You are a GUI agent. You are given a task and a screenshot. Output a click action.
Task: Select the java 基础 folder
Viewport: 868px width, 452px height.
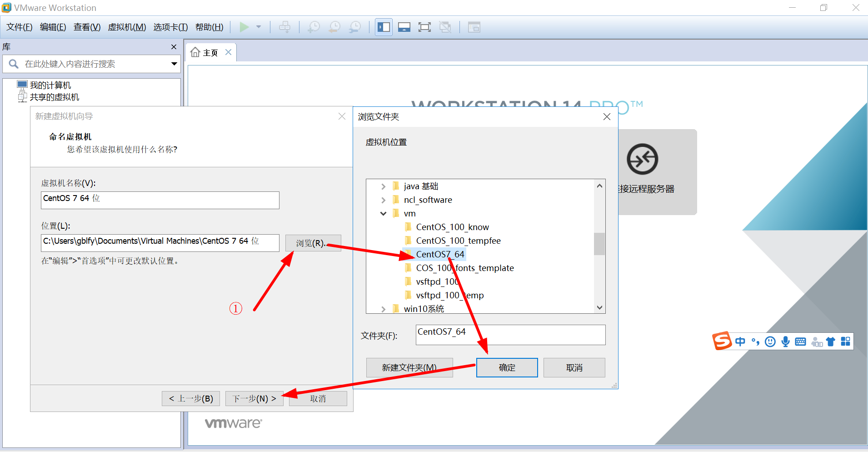click(421, 186)
